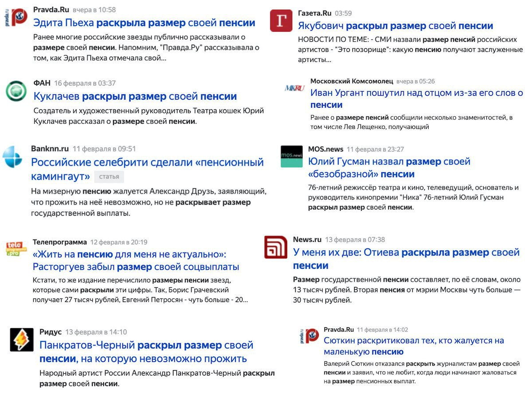Open the MOS.news source logo

tap(292, 156)
